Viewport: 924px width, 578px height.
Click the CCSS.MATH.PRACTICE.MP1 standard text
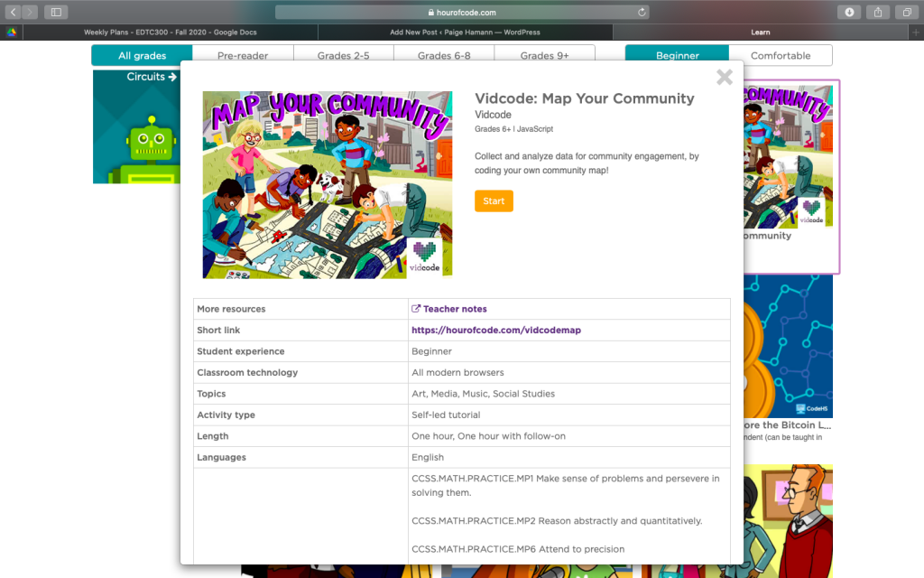[x=566, y=485]
